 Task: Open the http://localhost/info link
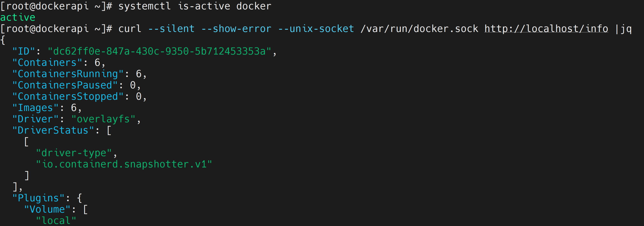tap(546, 29)
